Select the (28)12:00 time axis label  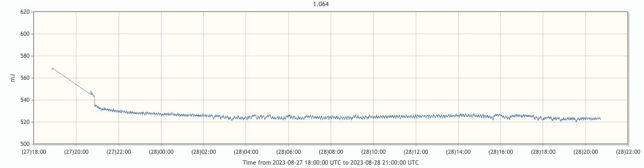pos(415,152)
